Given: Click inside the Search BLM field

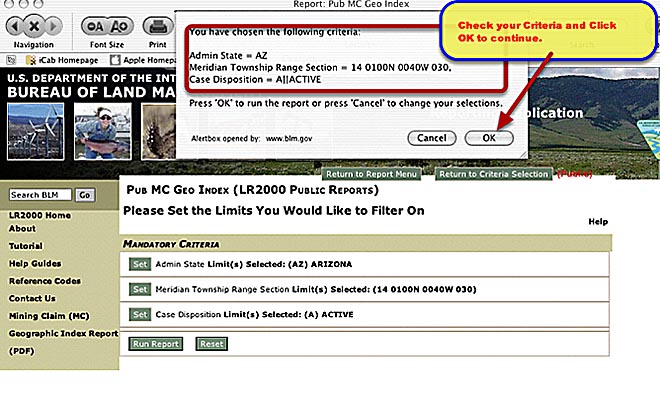Looking at the screenshot, I should click(40, 195).
